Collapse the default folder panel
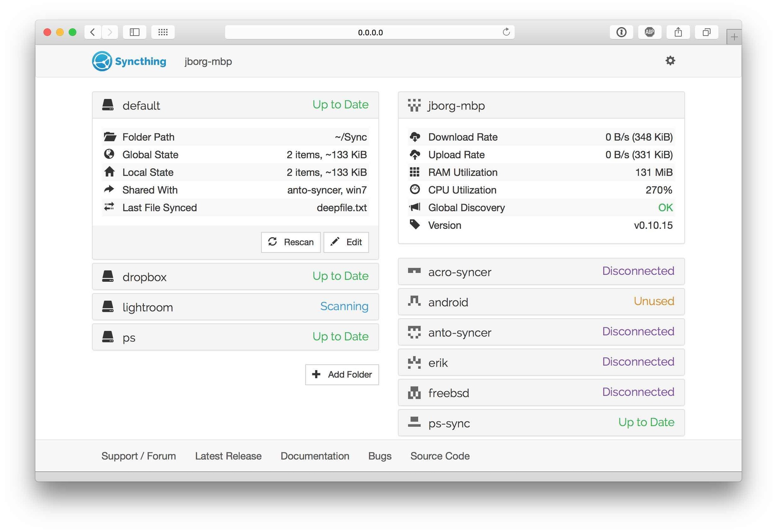 pos(235,105)
